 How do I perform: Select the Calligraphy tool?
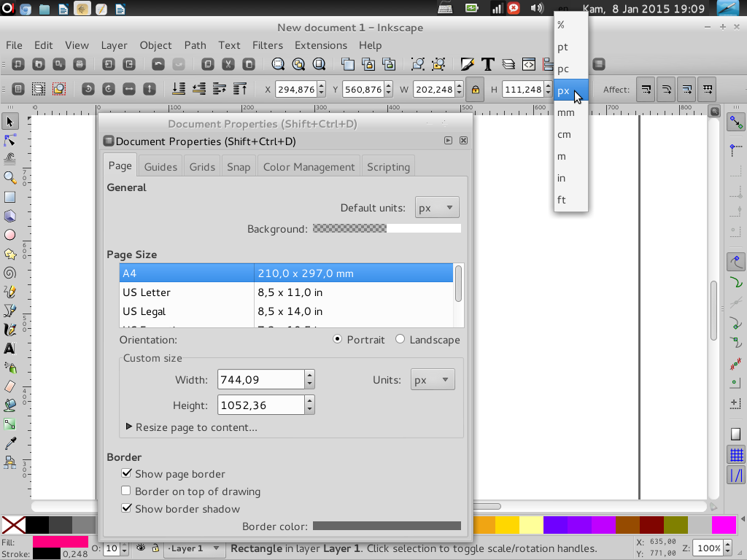(x=9, y=329)
